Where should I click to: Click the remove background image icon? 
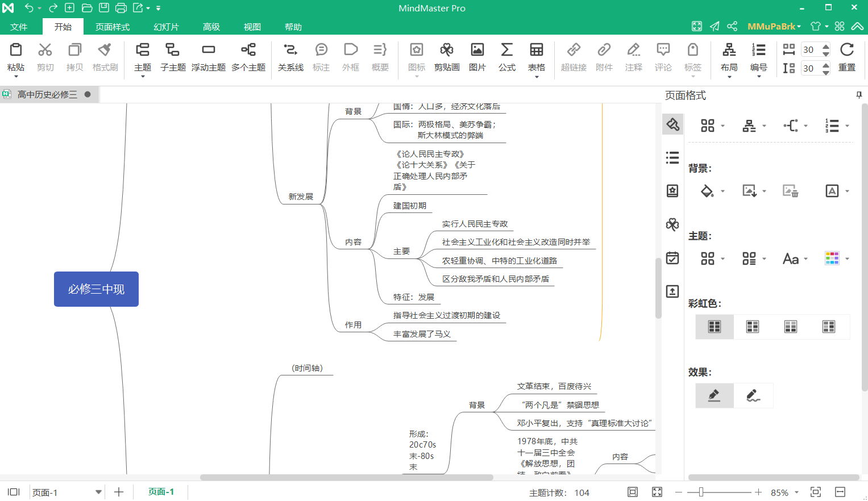(x=791, y=191)
